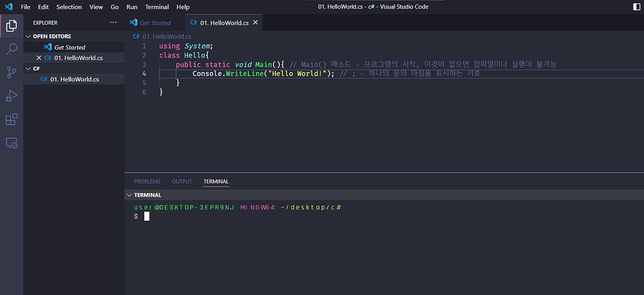Image resolution: width=644 pixels, height=295 pixels.
Task: Switch to the Problems panel tab
Action: (x=147, y=182)
